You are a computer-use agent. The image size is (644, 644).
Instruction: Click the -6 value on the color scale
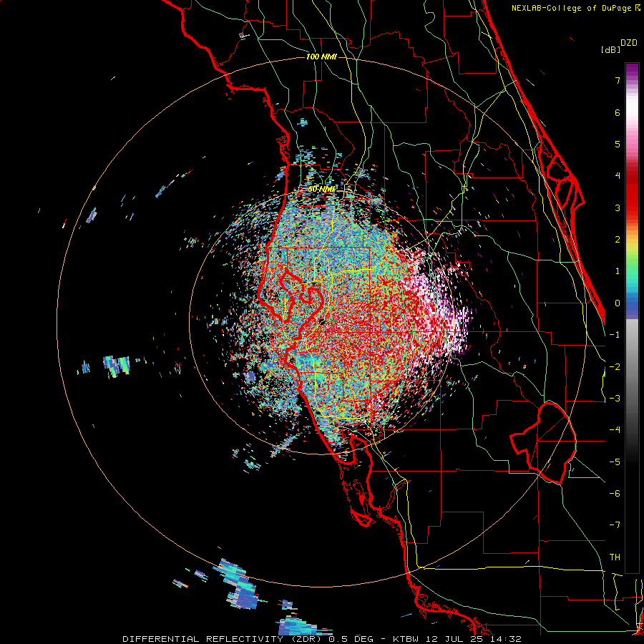click(x=615, y=494)
